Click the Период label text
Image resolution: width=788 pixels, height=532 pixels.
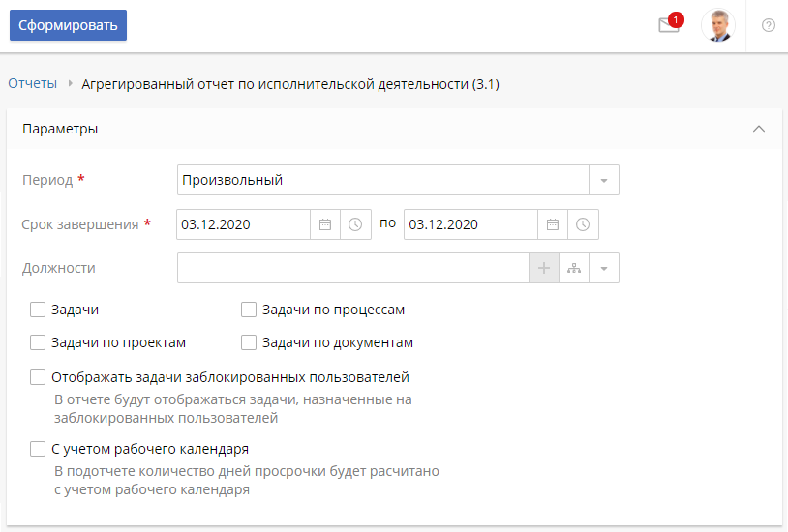click(47, 180)
